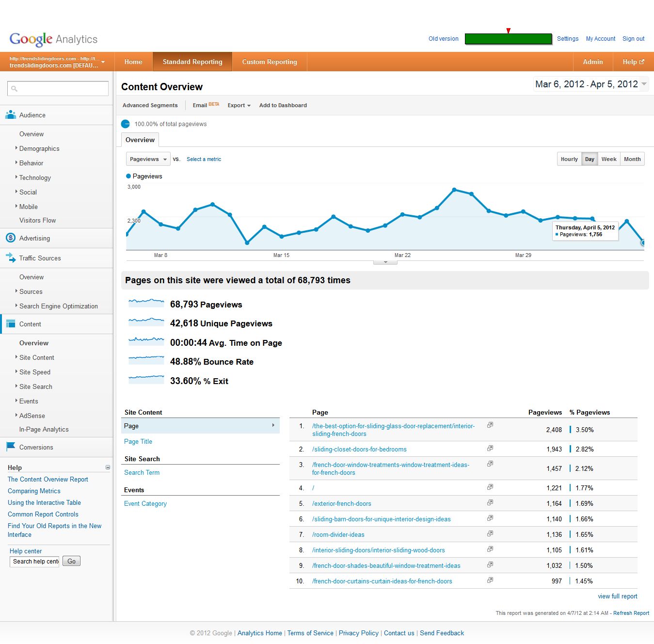Image resolution: width=654 pixels, height=644 pixels.
Task: Click the Content section icon in the sidebar
Action: pos(11,324)
